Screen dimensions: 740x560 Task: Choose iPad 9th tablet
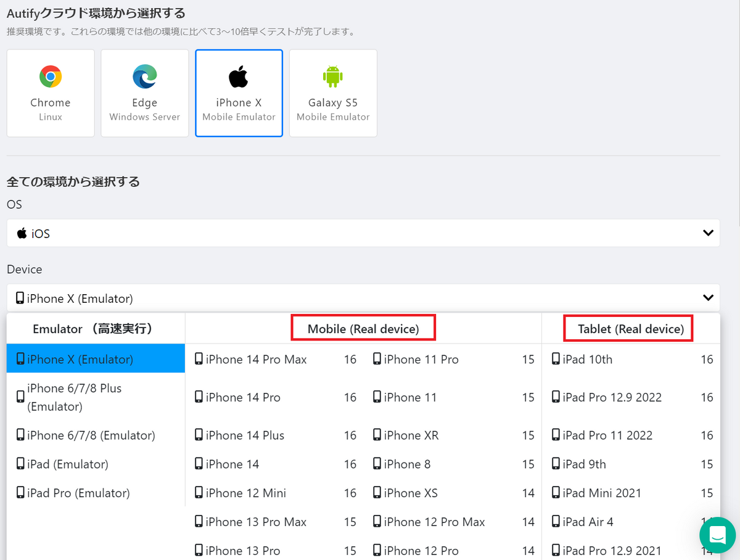(632, 464)
